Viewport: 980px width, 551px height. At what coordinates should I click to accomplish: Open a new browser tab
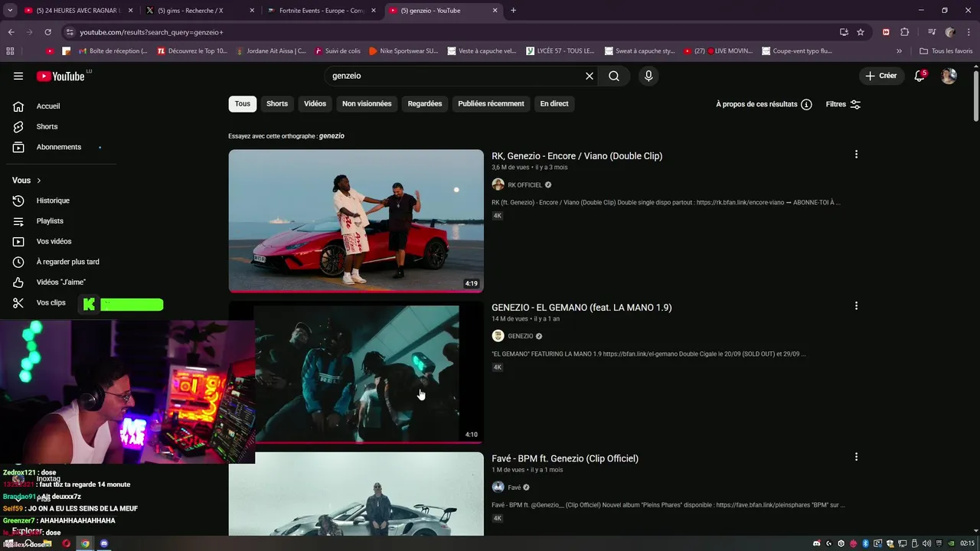[x=513, y=11]
